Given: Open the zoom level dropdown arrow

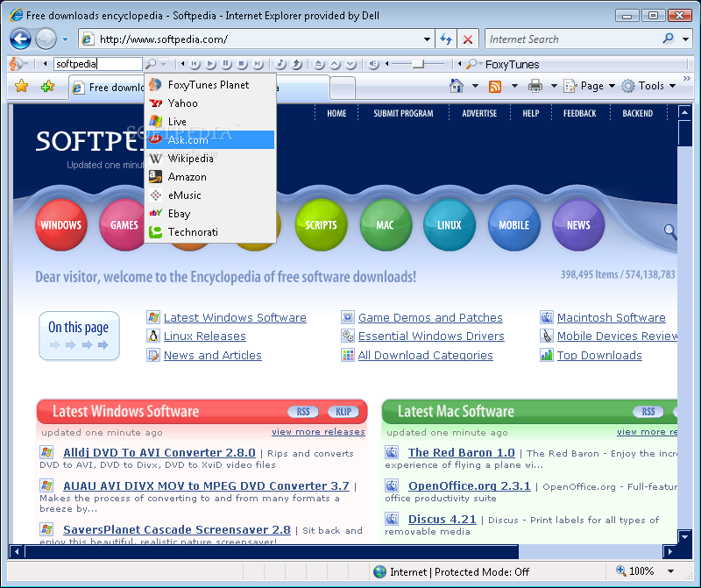Looking at the screenshot, I should pos(670,571).
